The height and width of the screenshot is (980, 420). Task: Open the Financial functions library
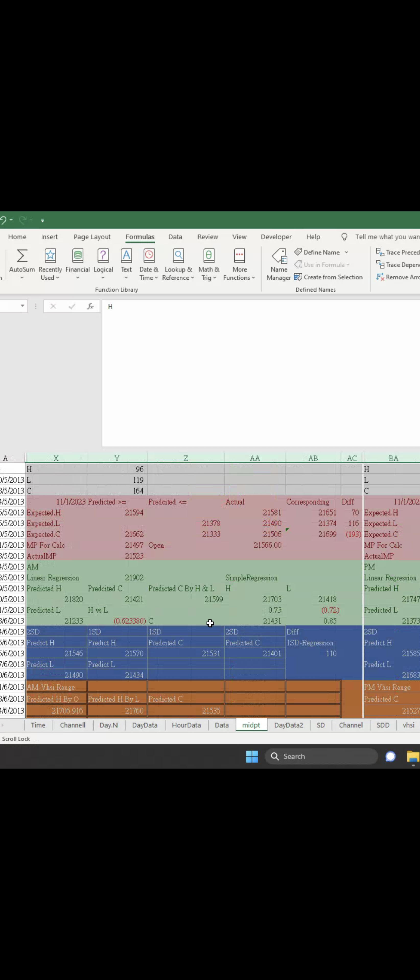78,265
